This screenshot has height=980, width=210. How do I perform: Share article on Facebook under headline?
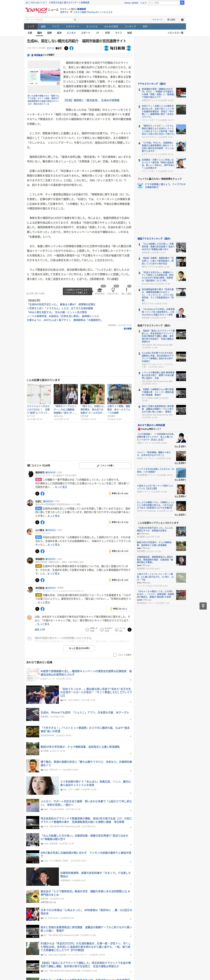pos(71,48)
